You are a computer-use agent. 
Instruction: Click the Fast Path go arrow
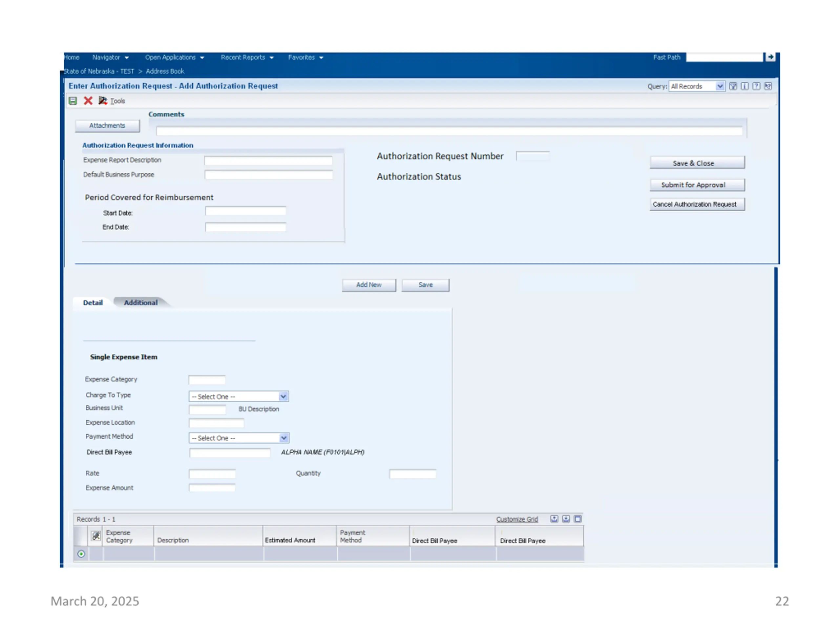click(770, 57)
